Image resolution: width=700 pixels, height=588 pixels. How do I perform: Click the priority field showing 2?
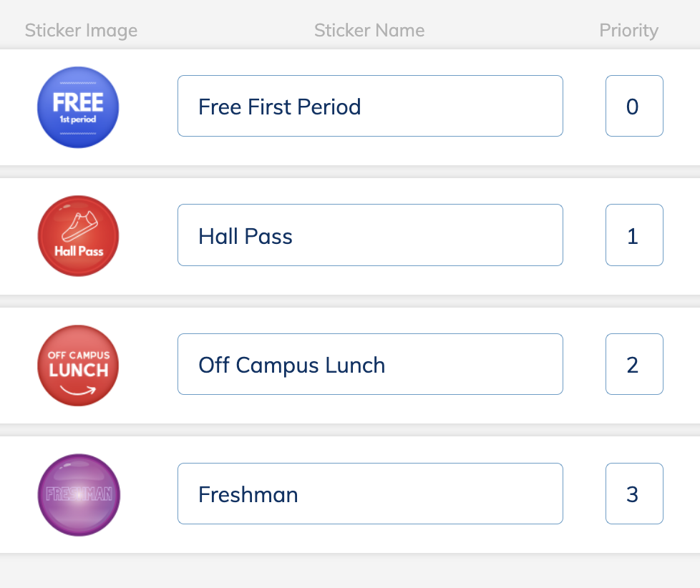(634, 364)
